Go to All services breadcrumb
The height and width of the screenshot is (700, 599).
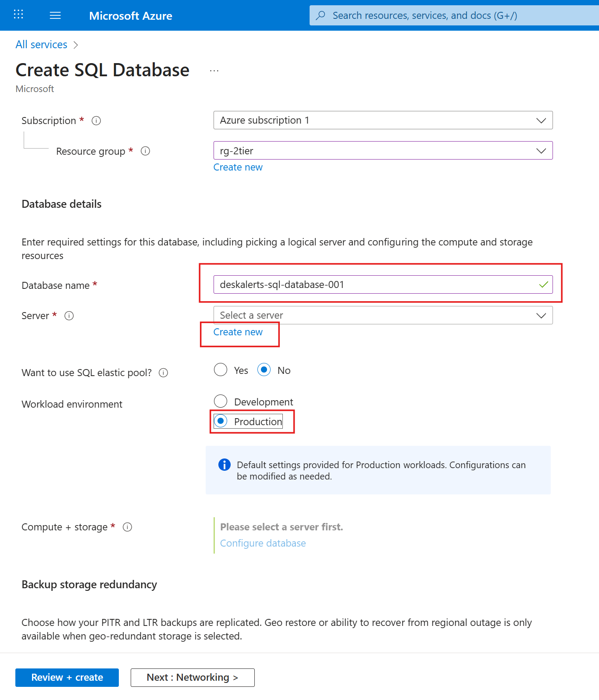pos(41,45)
